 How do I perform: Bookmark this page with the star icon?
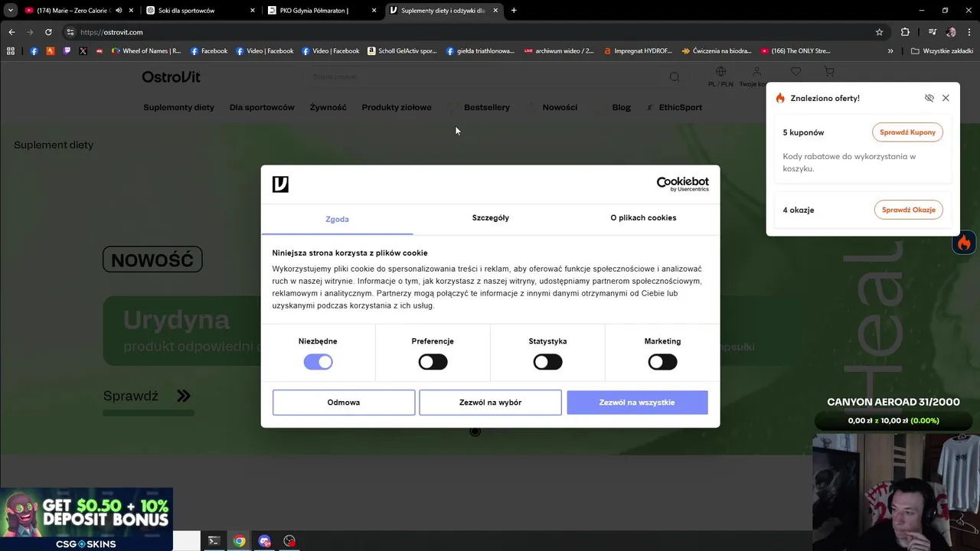[x=880, y=32]
